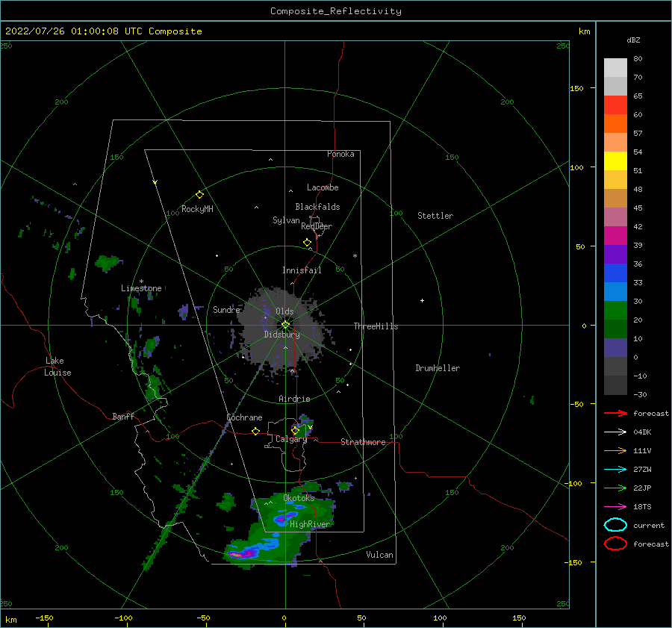Click the Sundre city label
The image size is (672, 628).
(x=227, y=309)
